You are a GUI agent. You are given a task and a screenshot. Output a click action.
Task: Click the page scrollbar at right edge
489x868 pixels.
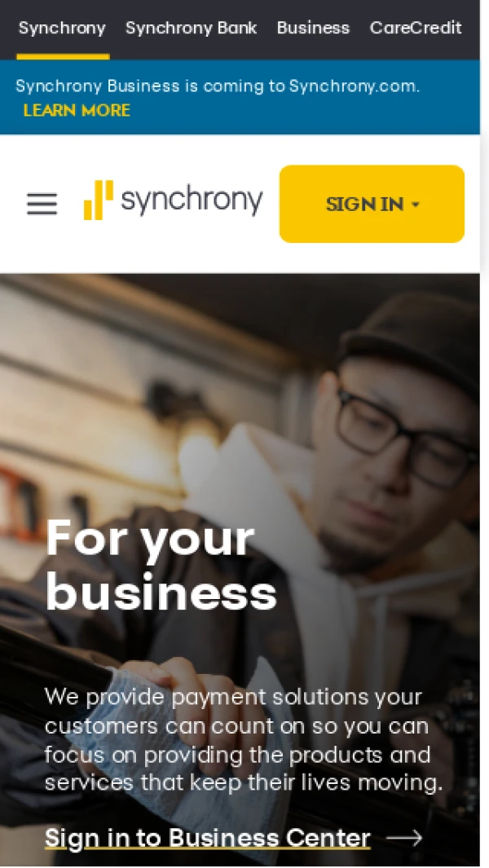click(485, 434)
